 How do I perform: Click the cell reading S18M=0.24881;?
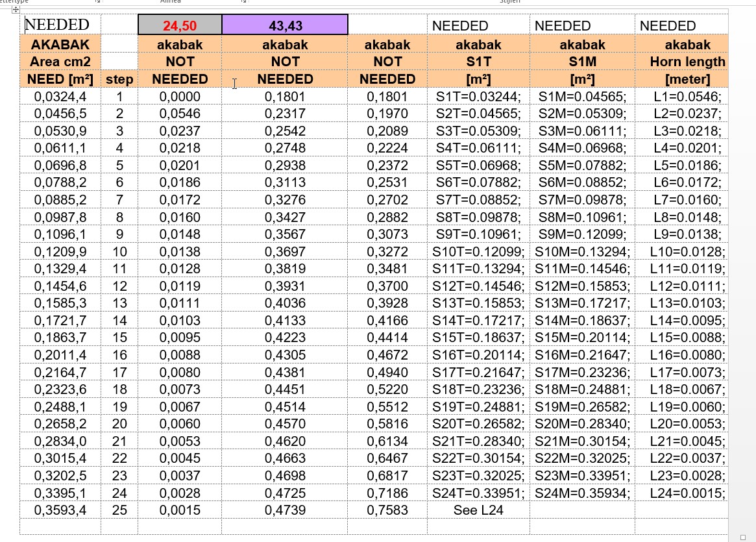(583, 389)
